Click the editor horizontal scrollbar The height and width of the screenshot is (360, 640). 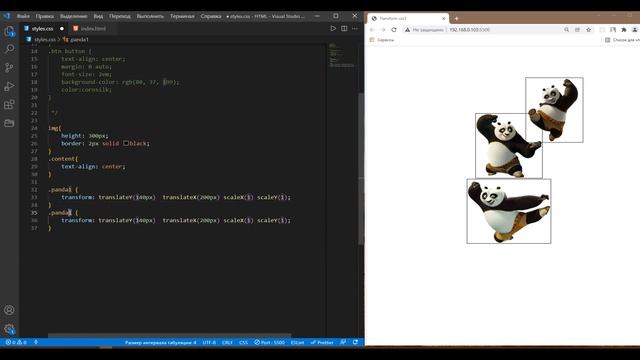coord(169,336)
